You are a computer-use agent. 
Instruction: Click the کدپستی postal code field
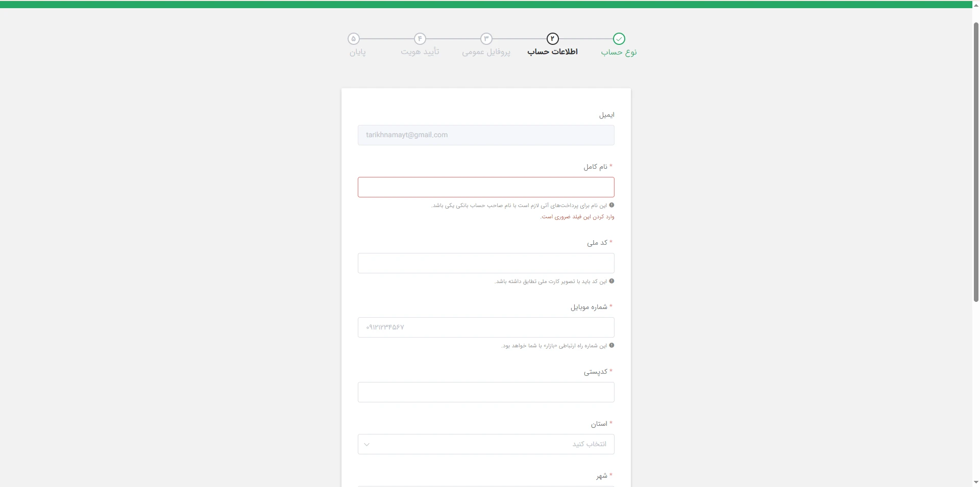click(485, 392)
